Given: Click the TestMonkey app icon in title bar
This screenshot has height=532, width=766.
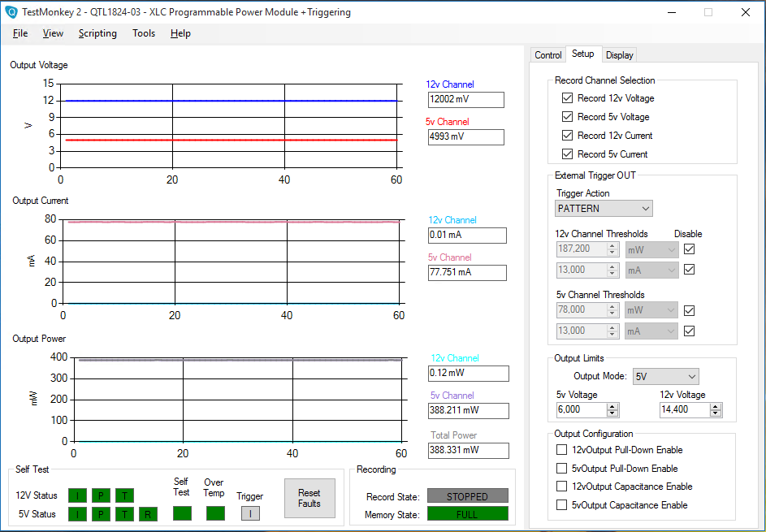Looking at the screenshot, I should tap(11, 12).
